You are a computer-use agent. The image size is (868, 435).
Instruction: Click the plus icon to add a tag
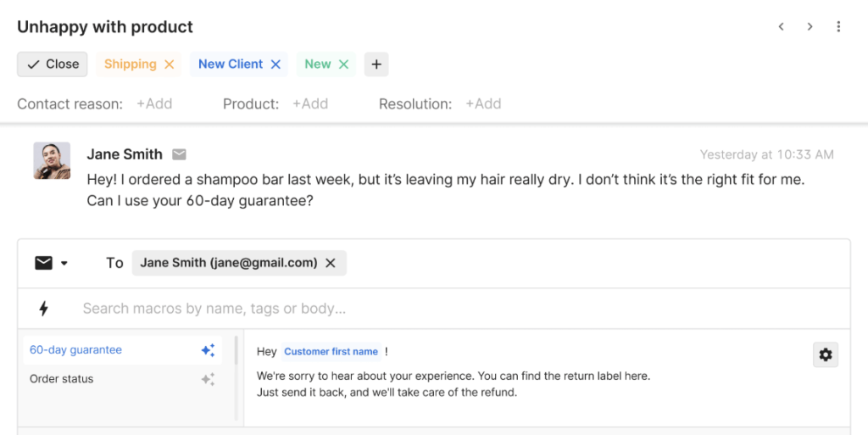click(x=376, y=64)
